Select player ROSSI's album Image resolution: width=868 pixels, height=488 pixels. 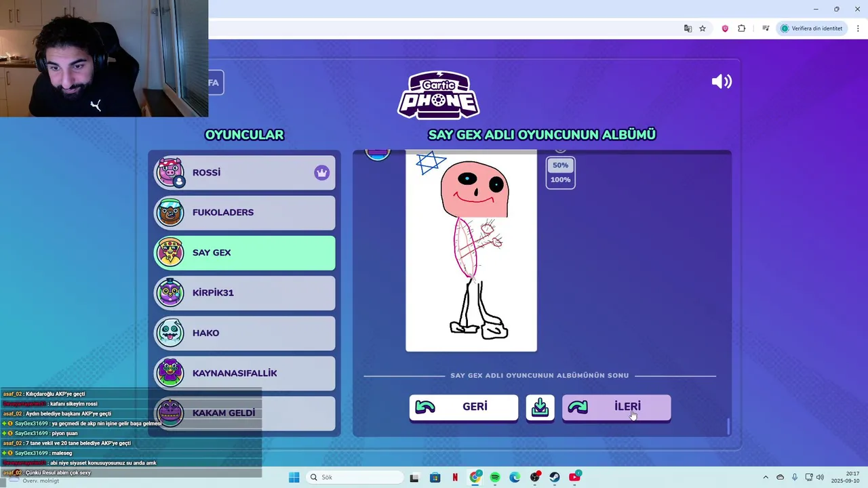[x=244, y=173]
